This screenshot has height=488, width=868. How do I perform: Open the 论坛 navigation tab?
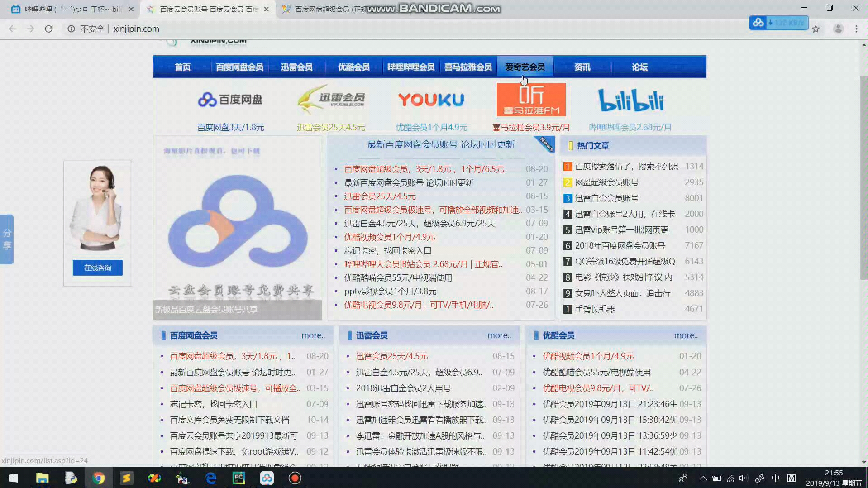[639, 67]
